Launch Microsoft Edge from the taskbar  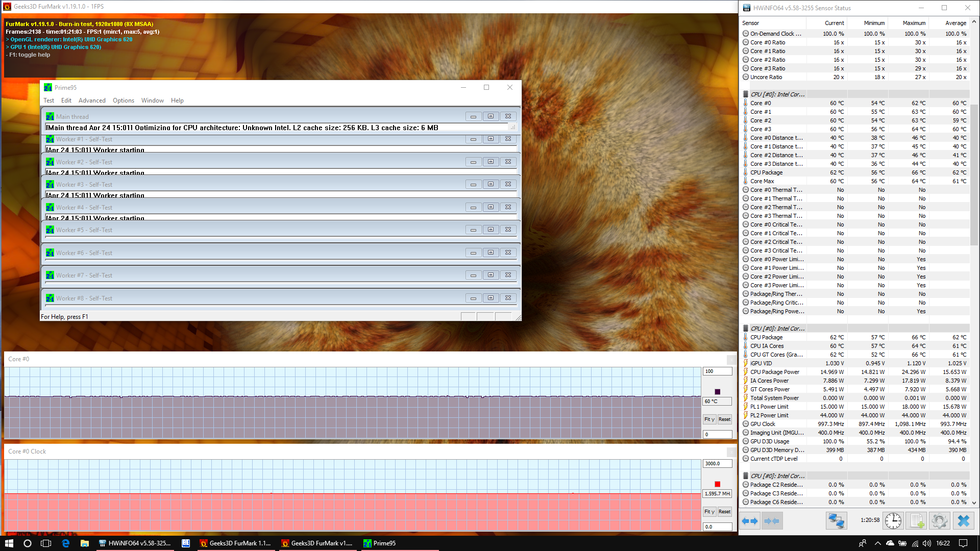(x=65, y=543)
